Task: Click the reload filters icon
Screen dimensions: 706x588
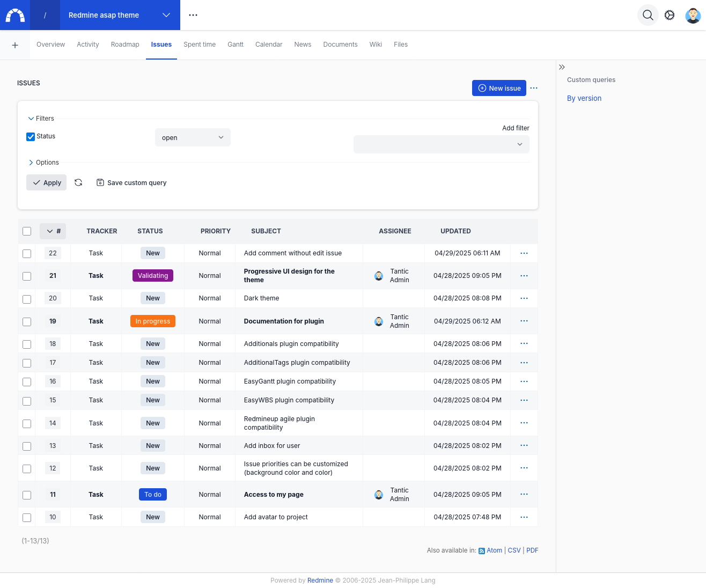Action: click(x=78, y=182)
